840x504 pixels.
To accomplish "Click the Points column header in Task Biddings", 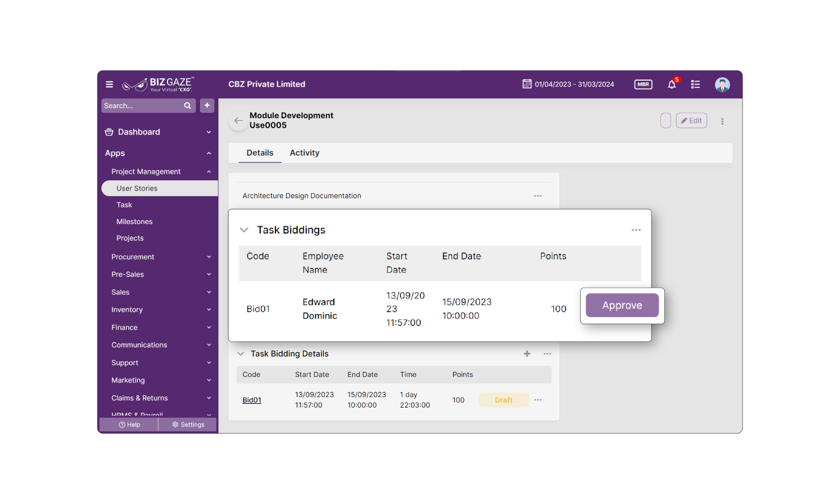I will point(553,256).
